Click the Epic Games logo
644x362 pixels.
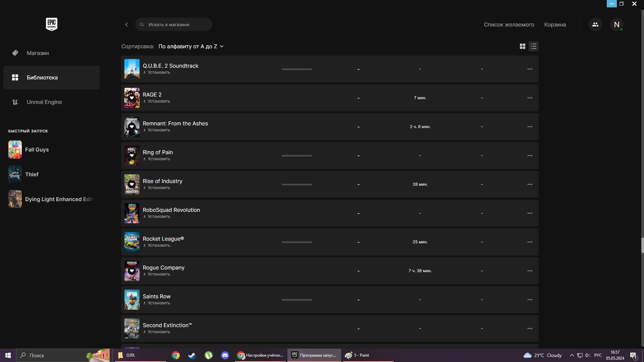(52, 24)
